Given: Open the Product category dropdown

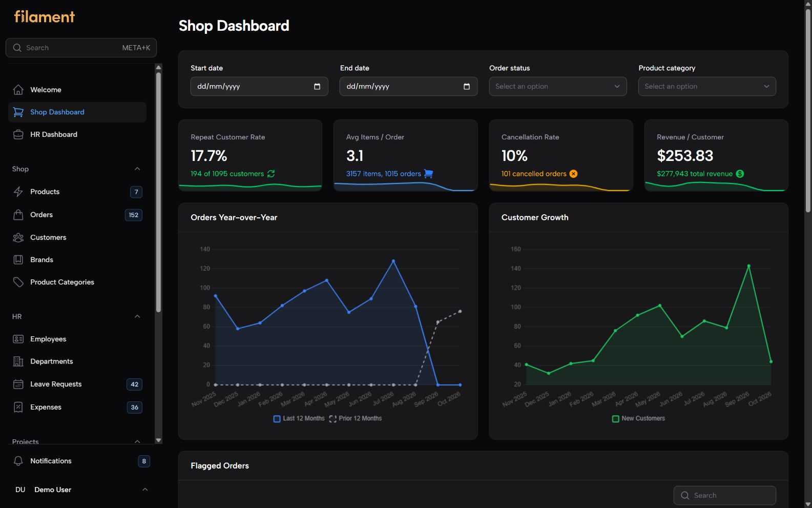Looking at the screenshot, I should [707, 87].
